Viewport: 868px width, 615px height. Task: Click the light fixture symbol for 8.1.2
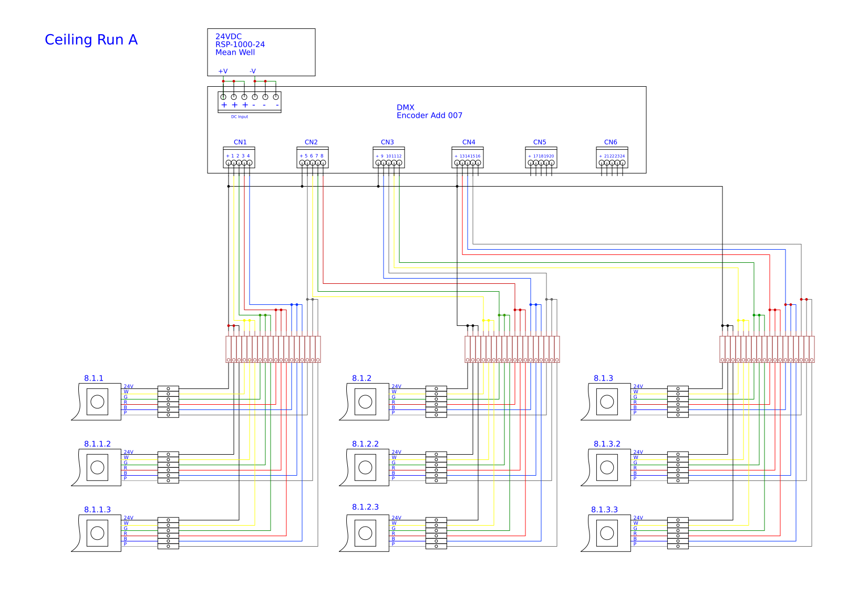point(364,402)
